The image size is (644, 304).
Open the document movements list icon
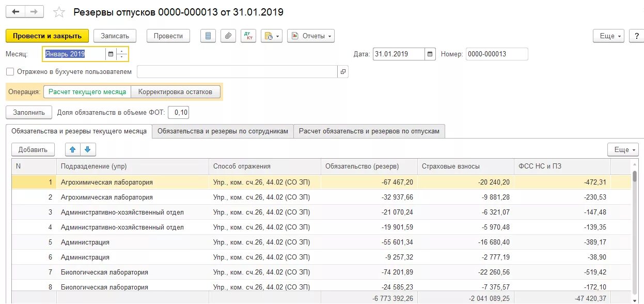[x=208, y=36]
